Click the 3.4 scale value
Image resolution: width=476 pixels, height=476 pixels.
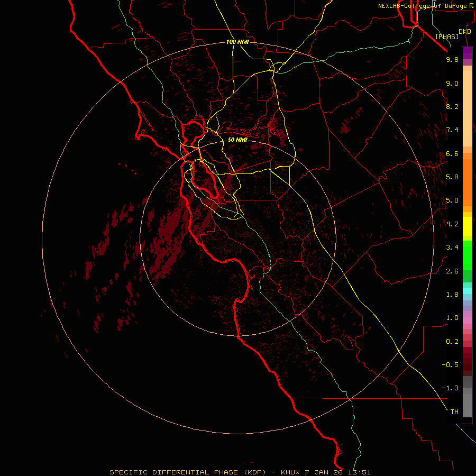pos(452,248)
